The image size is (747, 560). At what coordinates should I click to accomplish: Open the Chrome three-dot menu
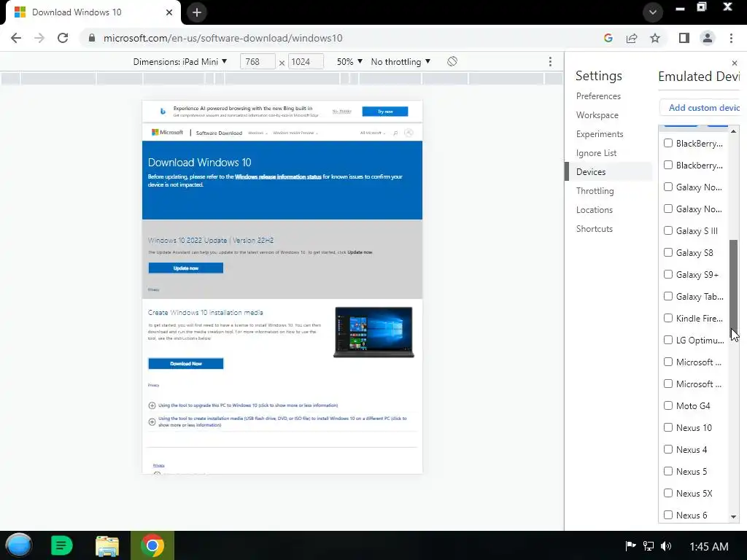[731, 38]
